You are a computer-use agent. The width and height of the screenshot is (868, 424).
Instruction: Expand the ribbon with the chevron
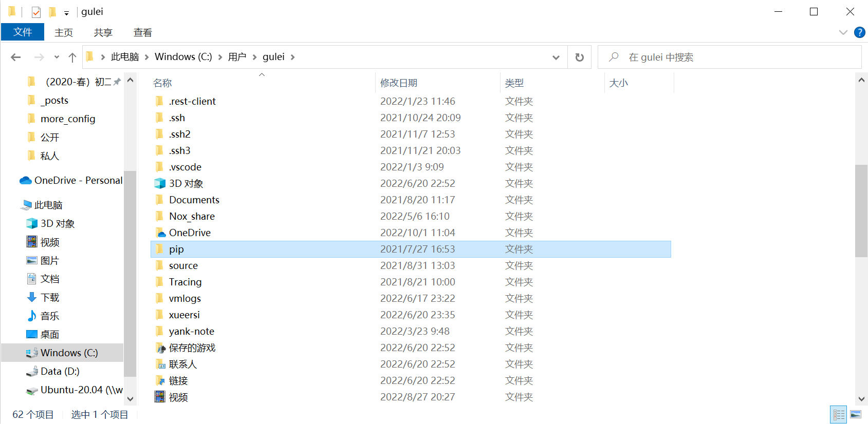[843, 32]
